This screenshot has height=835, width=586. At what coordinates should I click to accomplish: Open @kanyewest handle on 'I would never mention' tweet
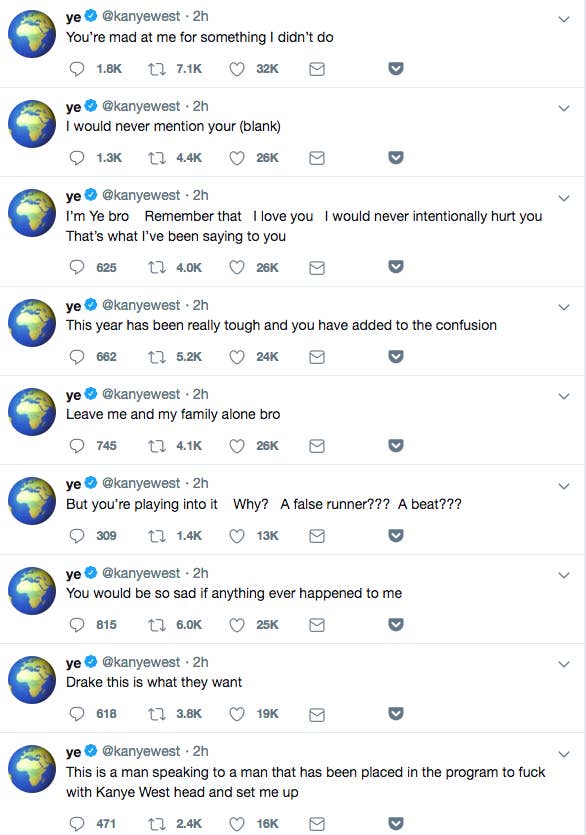coord(141,106)
